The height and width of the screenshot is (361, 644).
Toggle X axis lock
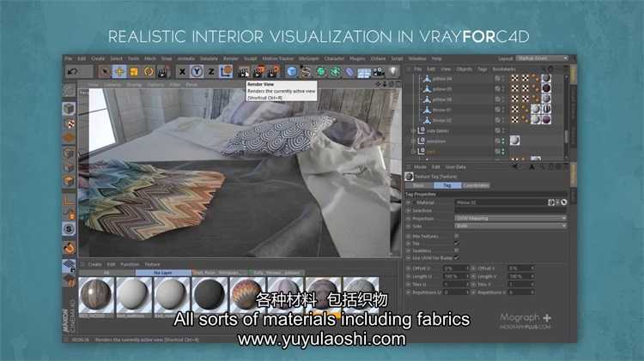click(182, 72)
